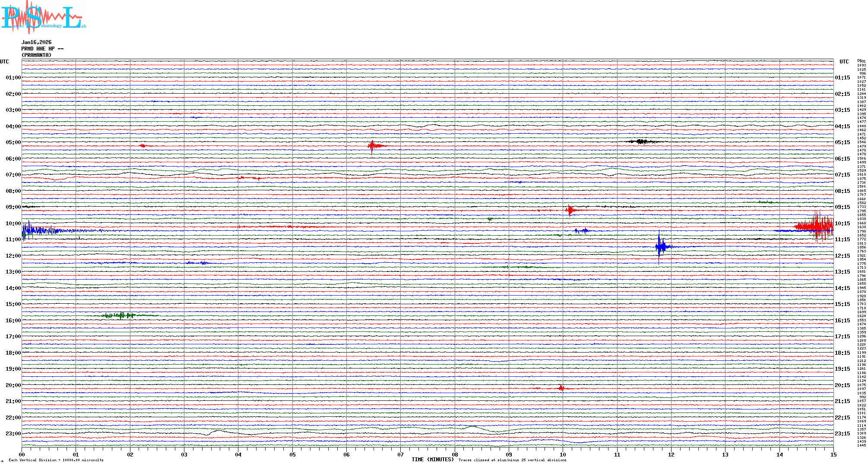Select the 05:00 hour label on left
868x466 pixels.
tap(13, 142)
